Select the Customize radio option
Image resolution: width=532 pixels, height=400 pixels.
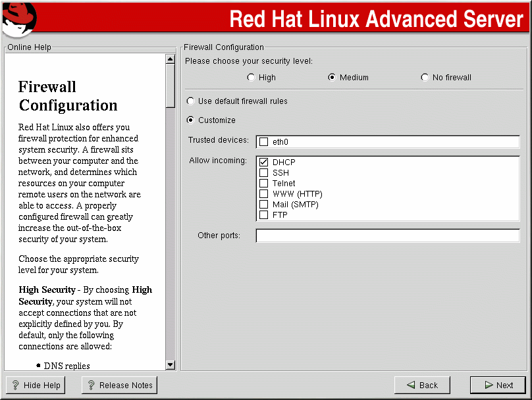(x=191, y=120)
